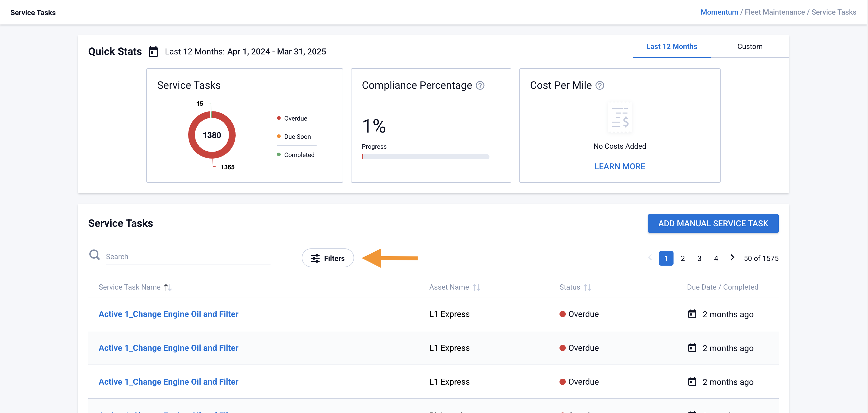Click Add Manual Service Task button
868x413 pixels.
coord(713,223)
